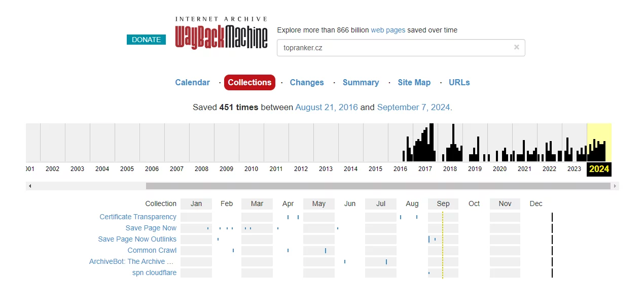
Task: Select year 2019 in the timeline
Action: (475, 169)
